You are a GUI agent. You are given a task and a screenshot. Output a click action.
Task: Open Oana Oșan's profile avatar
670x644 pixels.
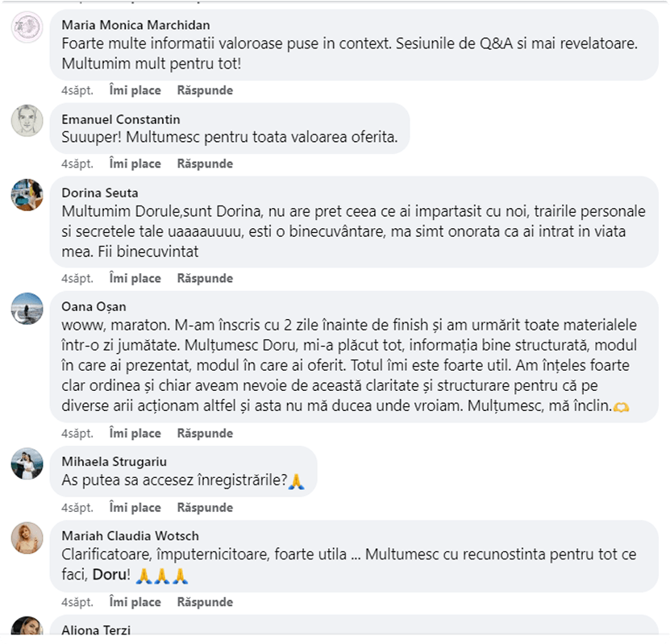click(x=27, y=309)
